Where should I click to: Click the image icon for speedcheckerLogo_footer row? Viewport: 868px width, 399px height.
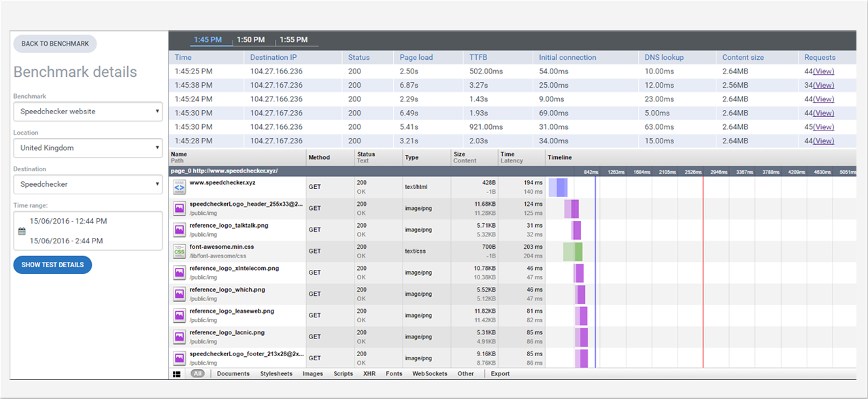tap(179, 358)
